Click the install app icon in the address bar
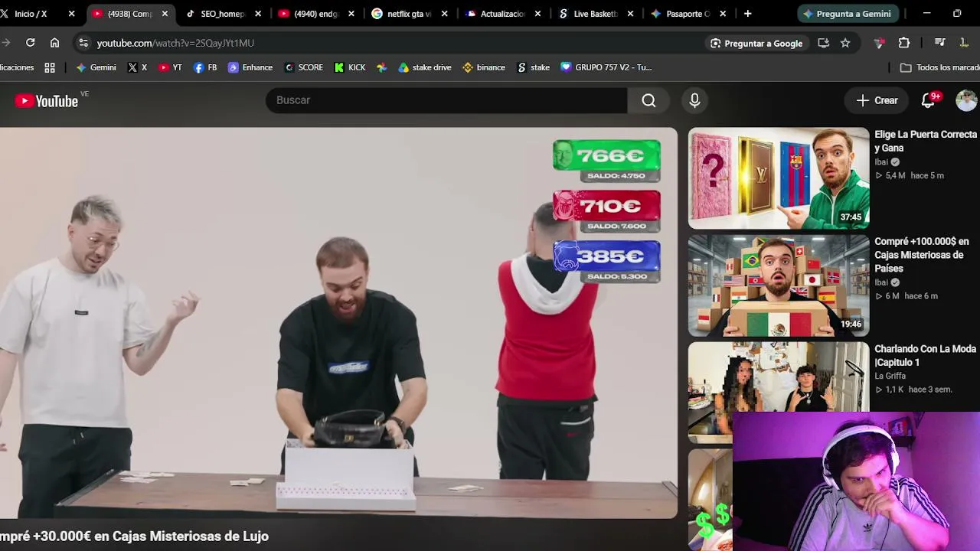Image resolution: width=980 pixels, height=551 pixels. click(824, 43)
